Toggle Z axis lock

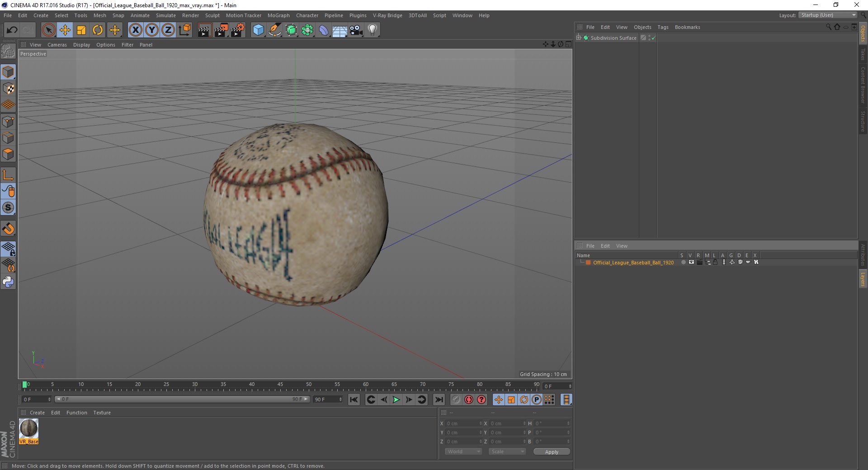tap(168, 30)
